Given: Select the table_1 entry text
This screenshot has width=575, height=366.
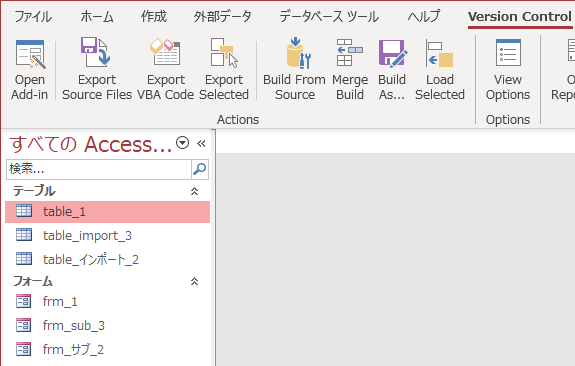Looking at the screenshot, I should tap(64, 212).
